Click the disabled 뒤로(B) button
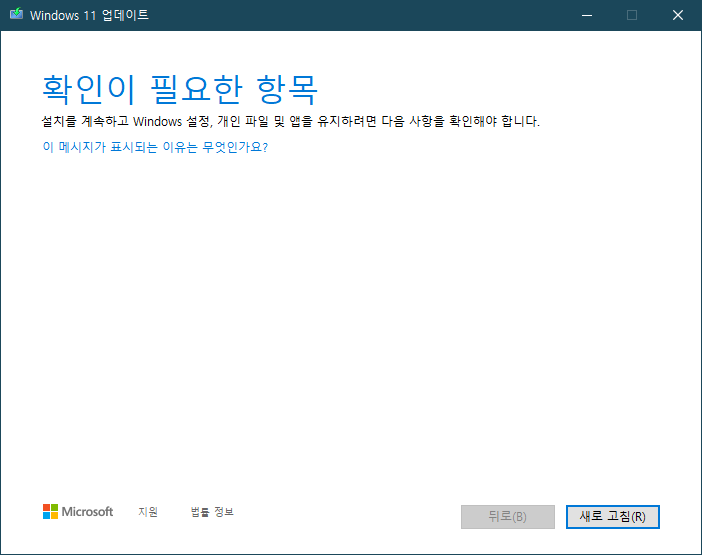 pos(508,517)
